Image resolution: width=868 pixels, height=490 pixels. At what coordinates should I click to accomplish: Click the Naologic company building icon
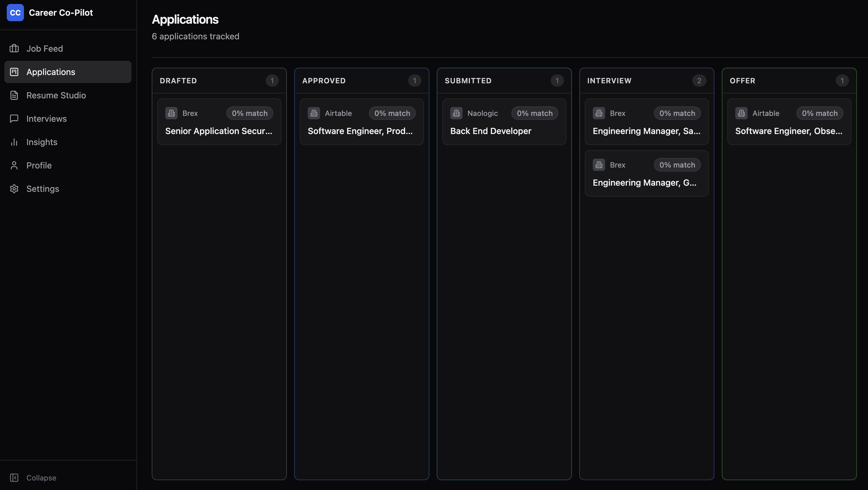tap(456, 113)
